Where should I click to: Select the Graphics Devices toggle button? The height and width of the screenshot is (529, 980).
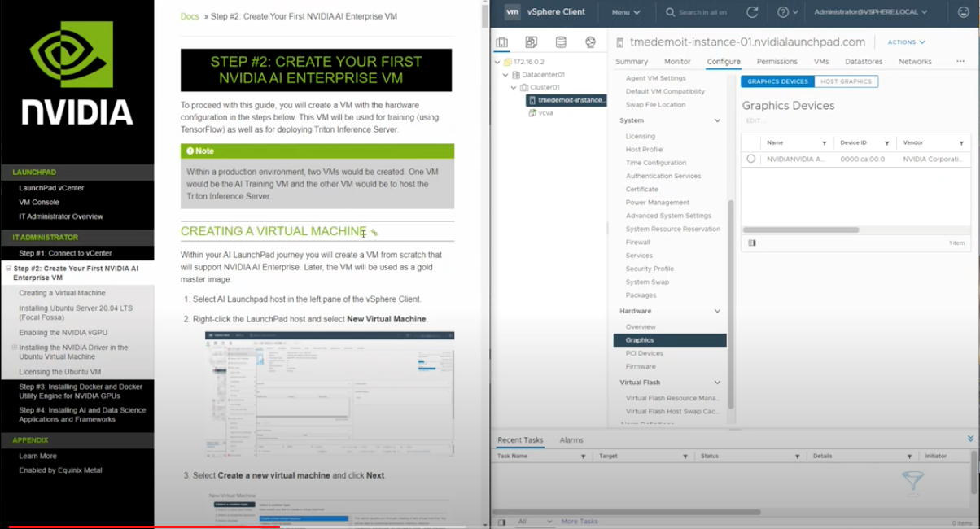pyautogui.click(x=777, y=81)
